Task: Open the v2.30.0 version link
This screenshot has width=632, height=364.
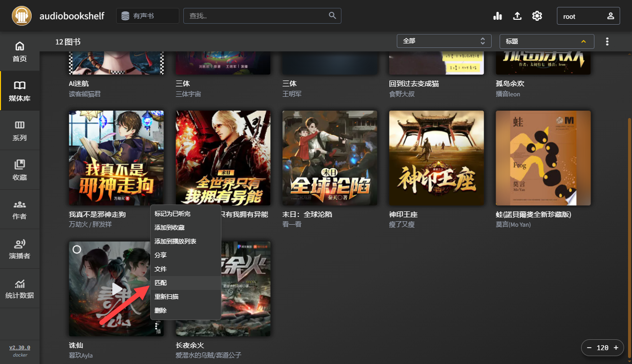Action: tap(19, 347)
